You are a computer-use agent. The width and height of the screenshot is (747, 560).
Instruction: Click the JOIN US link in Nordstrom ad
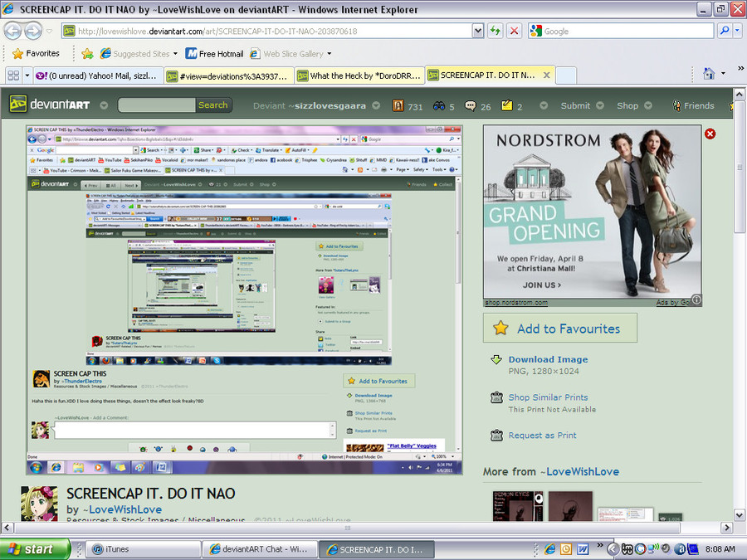(542, 285)
